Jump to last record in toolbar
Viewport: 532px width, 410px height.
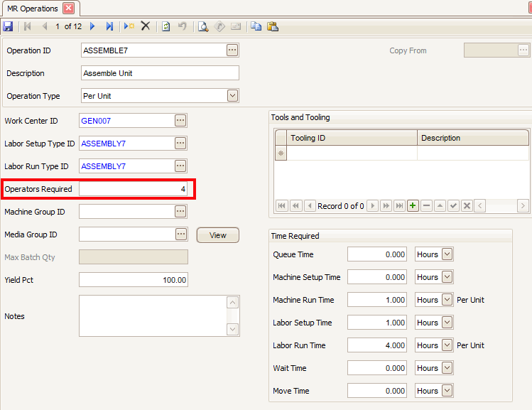(109, 26)
